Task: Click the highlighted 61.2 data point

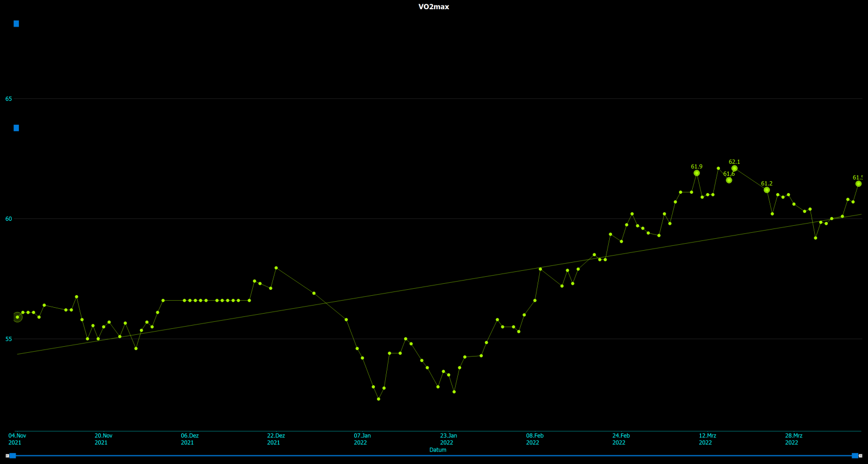Action: (x=767, y=190)
